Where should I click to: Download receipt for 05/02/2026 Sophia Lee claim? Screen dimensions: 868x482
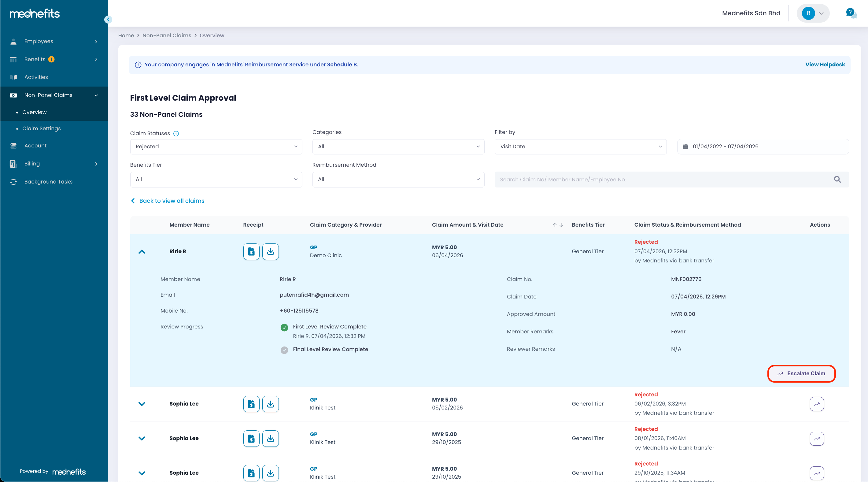click(x=270, y=404)
